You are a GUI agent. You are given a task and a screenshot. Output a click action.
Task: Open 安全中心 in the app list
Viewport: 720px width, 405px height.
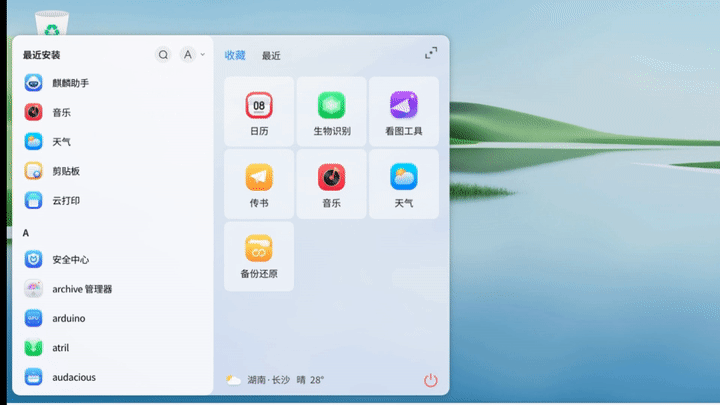click(x=70, y=259)
